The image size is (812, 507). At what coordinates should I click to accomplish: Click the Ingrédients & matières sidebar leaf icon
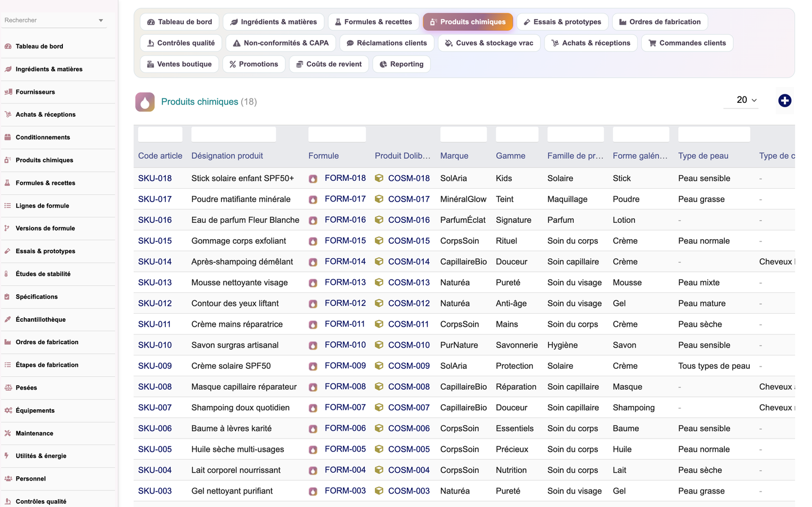[8, 69]
